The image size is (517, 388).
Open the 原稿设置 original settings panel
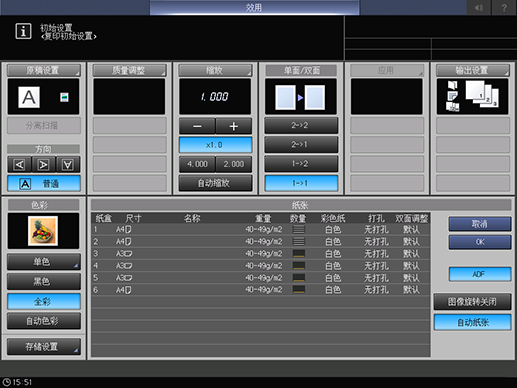(44, 70)
